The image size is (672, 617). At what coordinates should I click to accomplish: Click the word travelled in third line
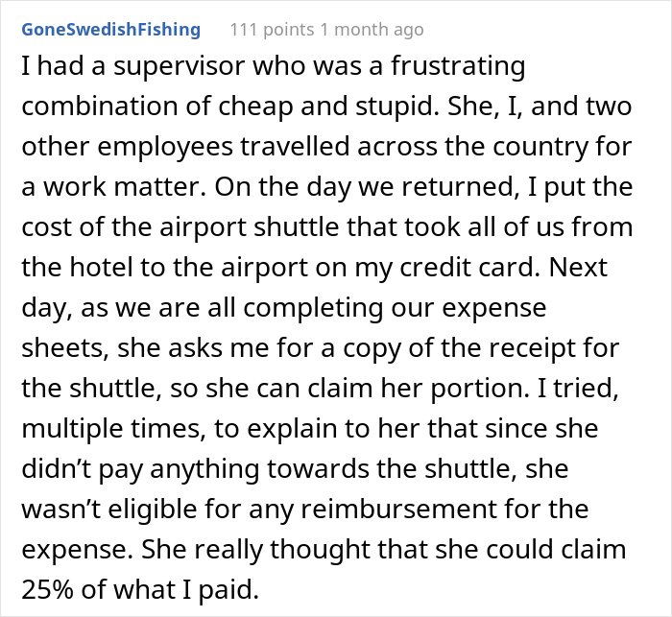pyautogui.click(x=296, y=147)
